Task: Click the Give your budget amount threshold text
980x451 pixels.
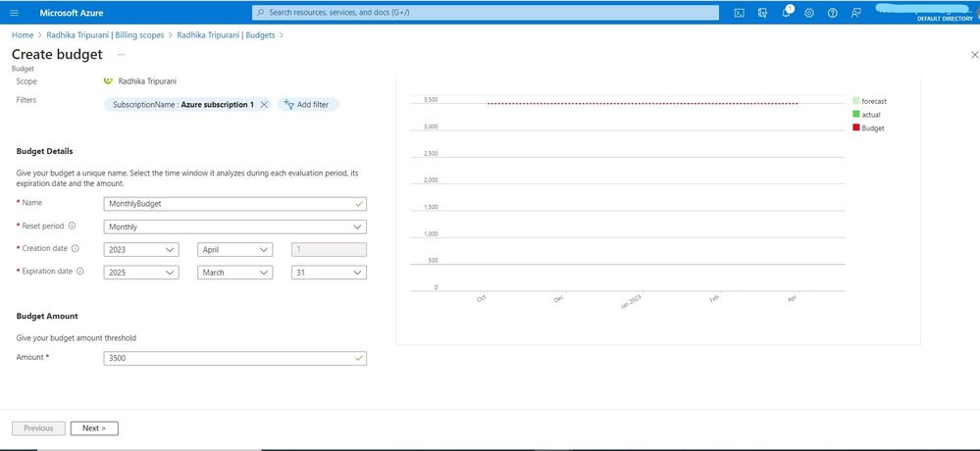Action: (x=77, y=338)
